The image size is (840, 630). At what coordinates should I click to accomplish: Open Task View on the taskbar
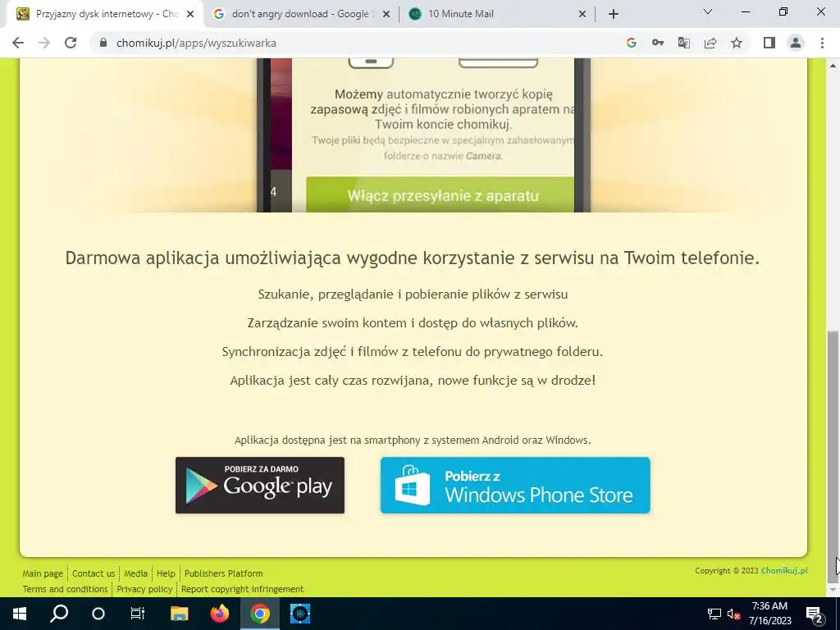pos(138,614)
